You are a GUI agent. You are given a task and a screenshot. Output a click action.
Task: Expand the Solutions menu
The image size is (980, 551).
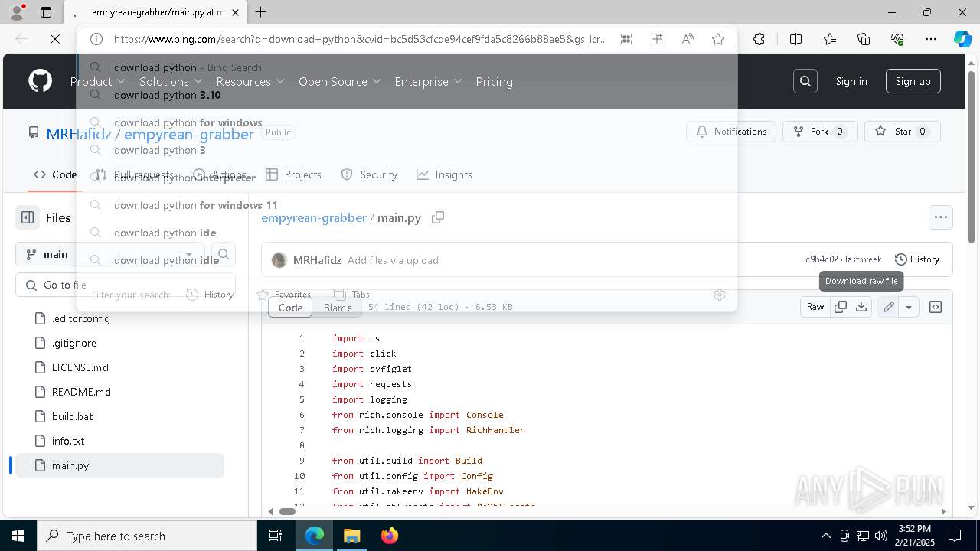(171, 81)
